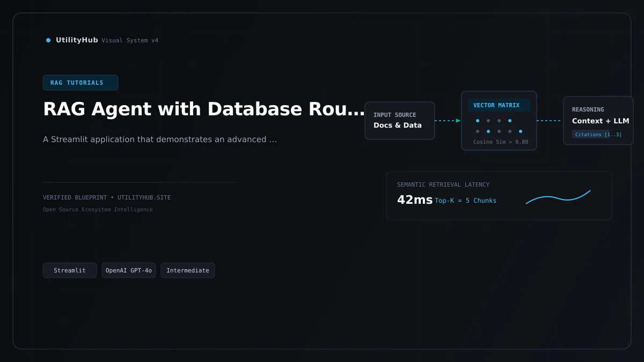This screenshot has width=644, height=362.
Task: Click the REASONING label
Action: [588, 109]
